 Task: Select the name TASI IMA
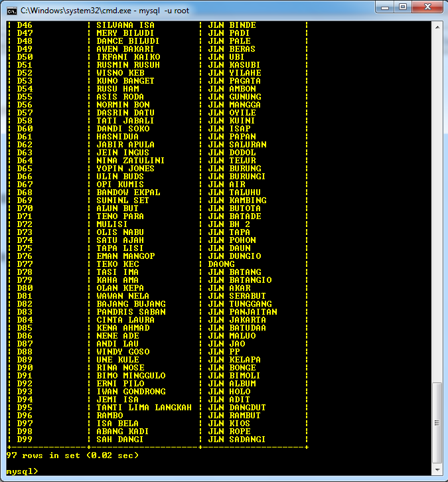(117, 273)
